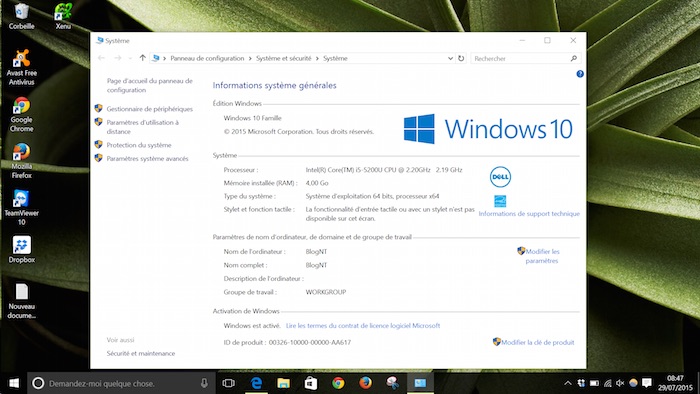Click the Dell logo in Système
Viewport: 700px width, 394px height.
pos(500,177)
